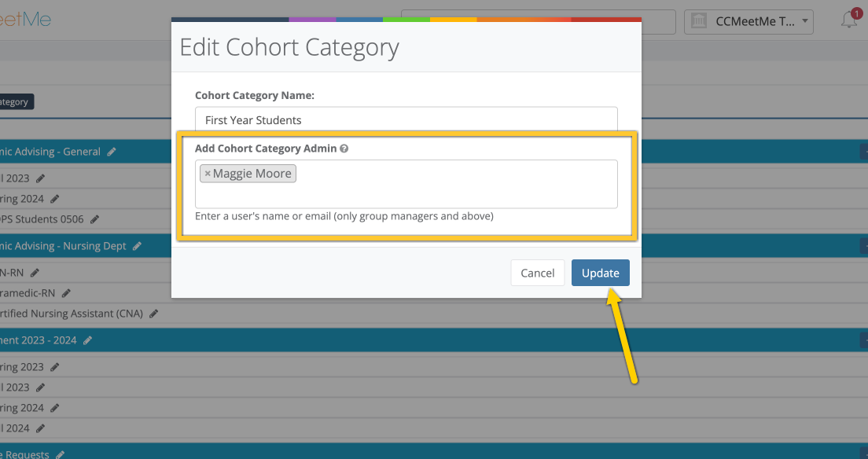Click the pencil icon next to Spring 2023
The height and width of the screenshot is (459, 868).
pyautogui.click(x=55, y=366)
